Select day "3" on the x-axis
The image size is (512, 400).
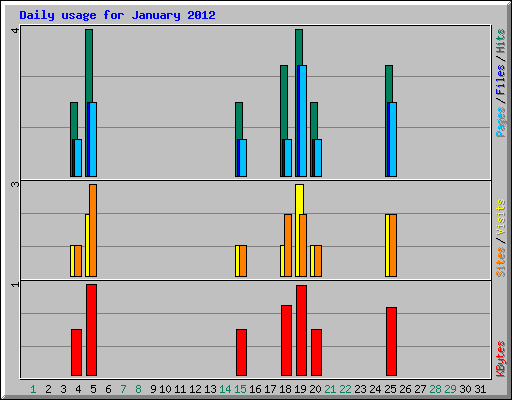[x=63, y=389]
